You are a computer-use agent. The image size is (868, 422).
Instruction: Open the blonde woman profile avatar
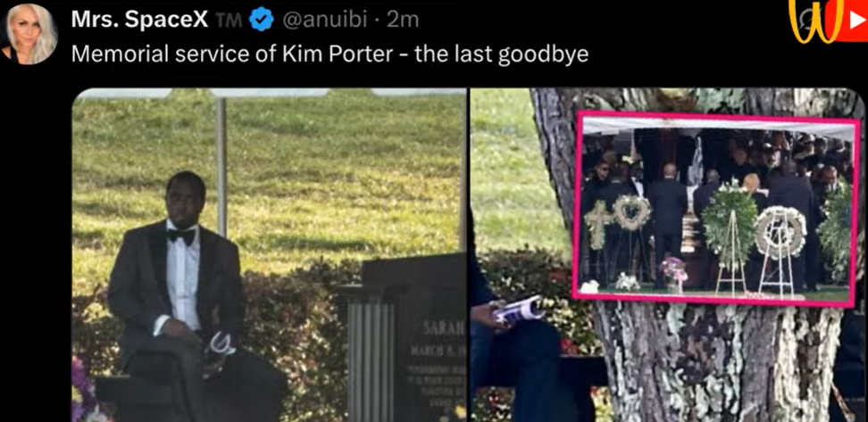pos(30,33)
